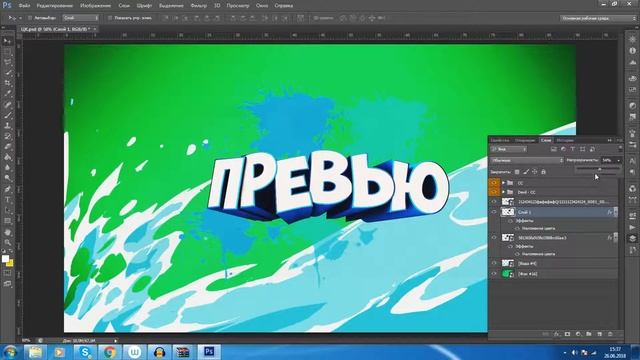Screen dimensions: 640x360
Task: Open the Редактирование menu
Action: (x=55, y=6)
